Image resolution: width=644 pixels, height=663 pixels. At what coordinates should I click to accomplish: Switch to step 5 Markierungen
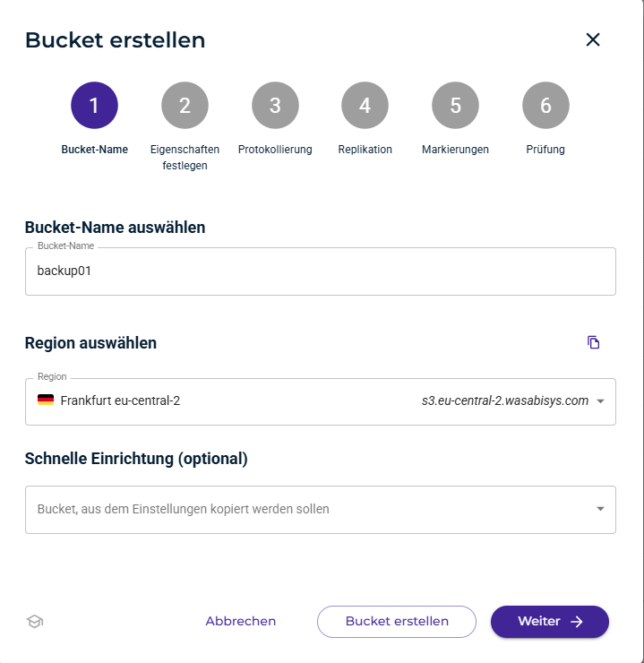pos(455,106)
